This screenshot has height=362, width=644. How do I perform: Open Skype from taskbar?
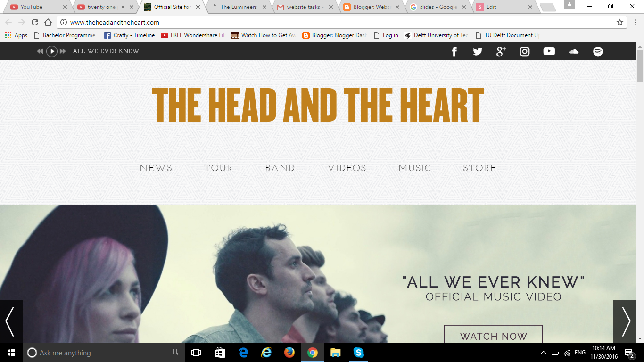tap(359, 353)
